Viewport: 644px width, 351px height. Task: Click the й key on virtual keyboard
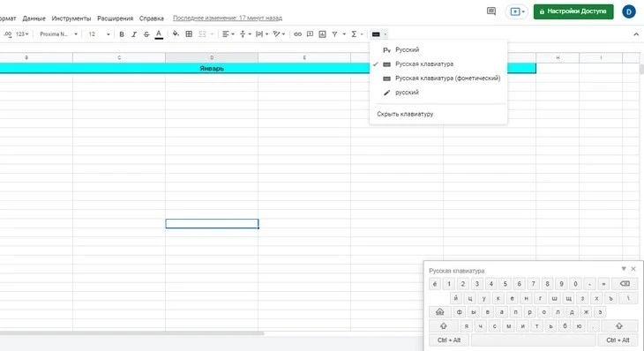pos(456,298)
